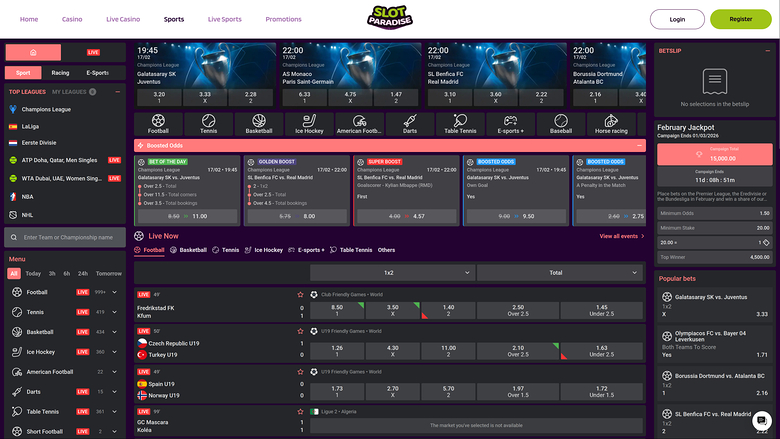The height and width of the screenshot is (439, 780).
Task: Collapse the Top Leagues section
Action: (117, 92)
